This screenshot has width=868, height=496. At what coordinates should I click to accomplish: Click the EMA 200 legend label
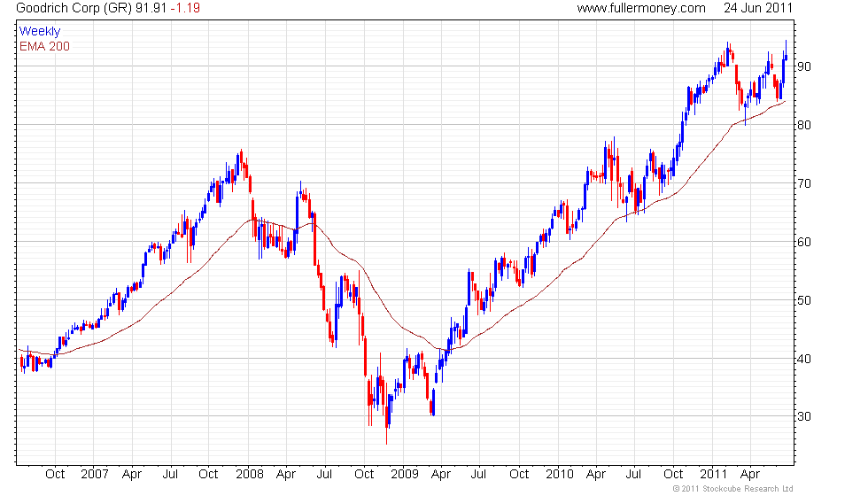45,46
